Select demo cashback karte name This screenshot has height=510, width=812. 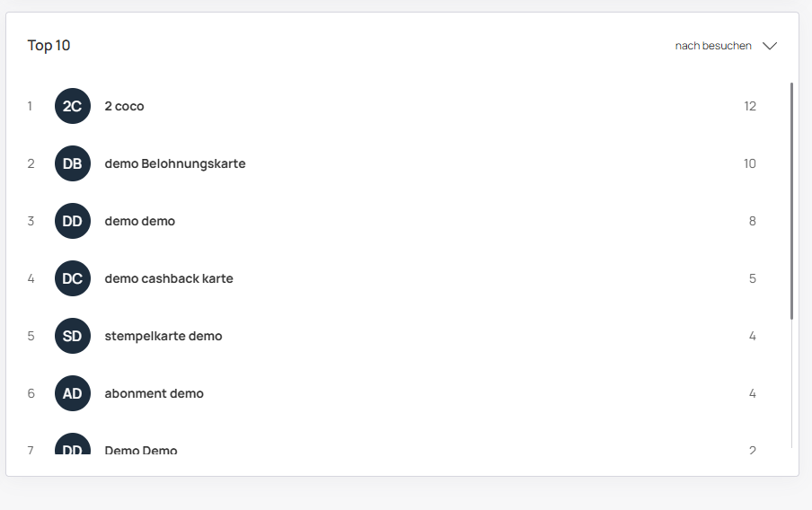pos(169,278)
